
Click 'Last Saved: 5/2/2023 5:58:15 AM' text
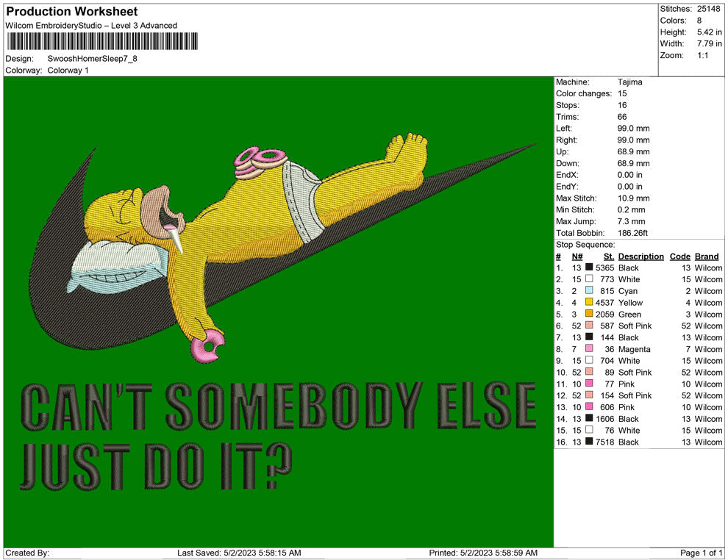239,553
